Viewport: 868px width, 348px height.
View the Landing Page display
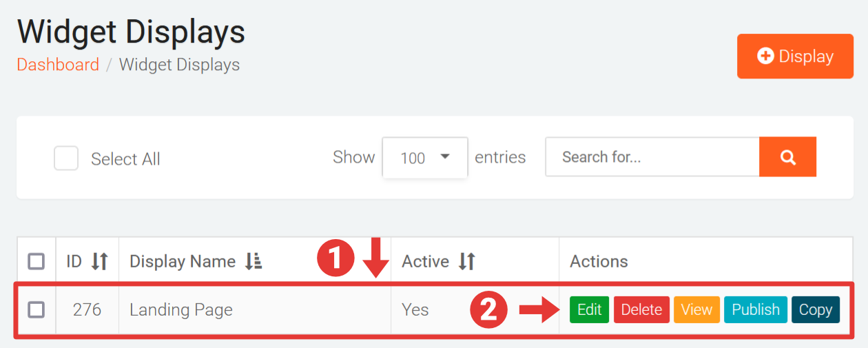(x=696, y=309)
